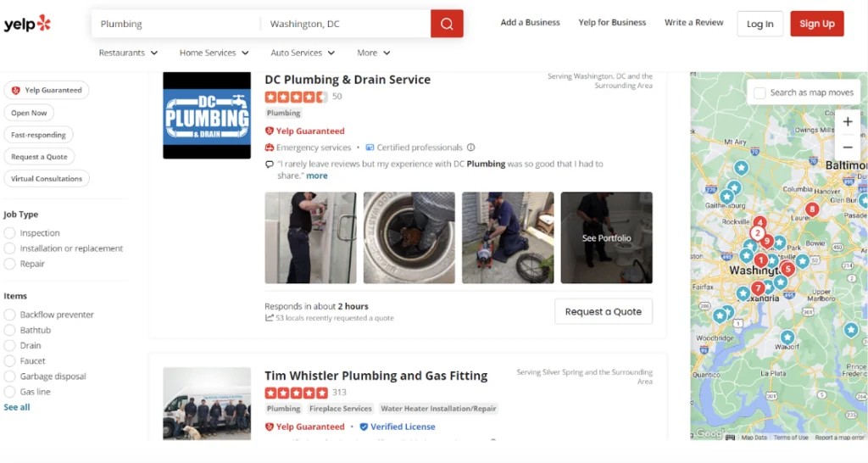
Task: Click the red map pin numbered 1
Action: 761,259
